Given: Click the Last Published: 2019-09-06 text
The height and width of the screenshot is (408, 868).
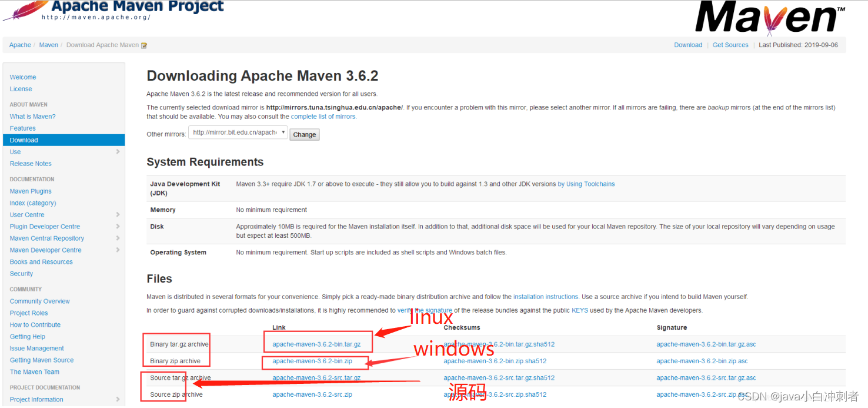Looking at the screenshot, I should pyautogui.click(x=798, y=45).
